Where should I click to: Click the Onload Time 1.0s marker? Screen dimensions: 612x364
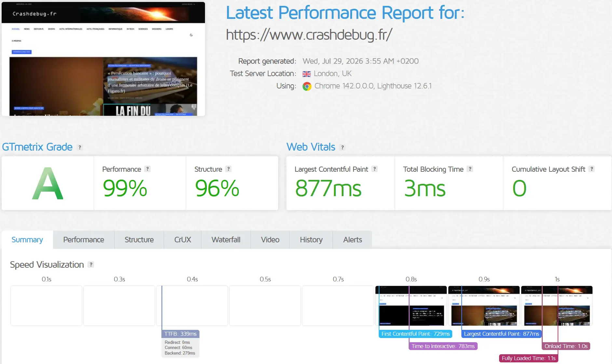566,346
